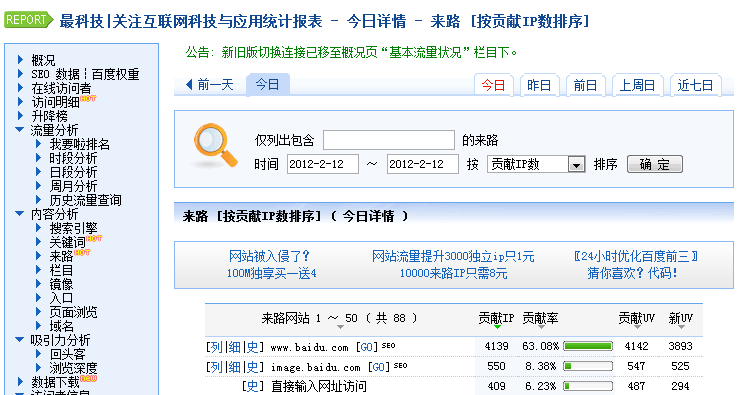Open the 贡献IP数 sort dropdown

[576, 164]
